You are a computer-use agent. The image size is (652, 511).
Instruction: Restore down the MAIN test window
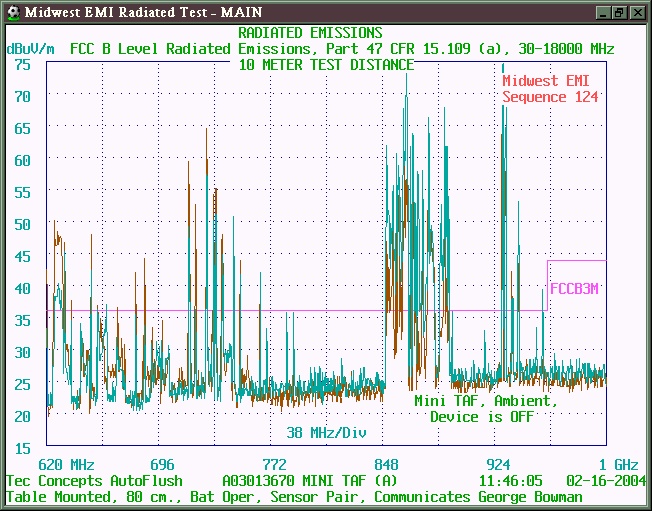point(619,12)
